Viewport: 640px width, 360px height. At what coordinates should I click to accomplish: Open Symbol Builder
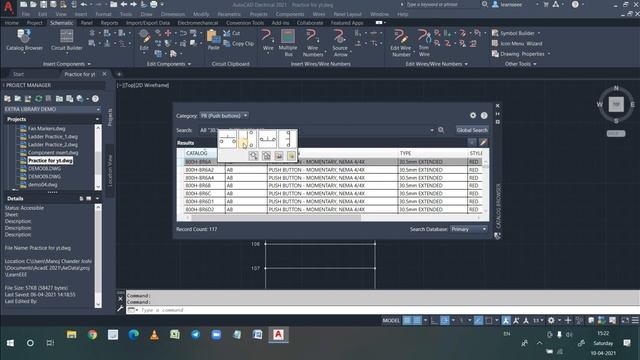point(516,33)
